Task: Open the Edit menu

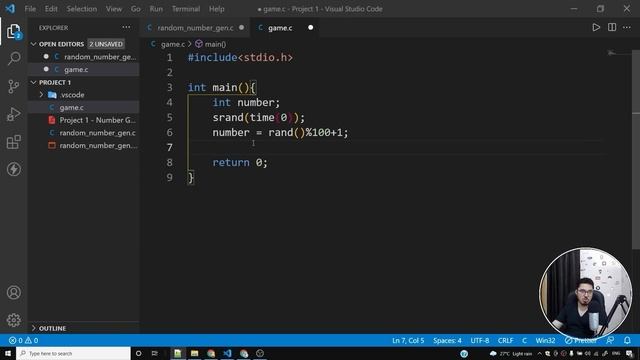Action: click(x=51, y=9)
